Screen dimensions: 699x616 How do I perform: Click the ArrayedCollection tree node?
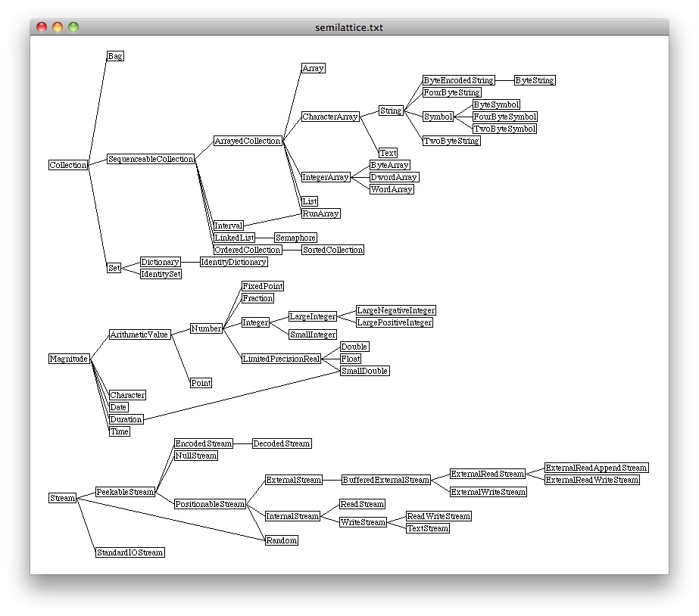click(248, 141)
